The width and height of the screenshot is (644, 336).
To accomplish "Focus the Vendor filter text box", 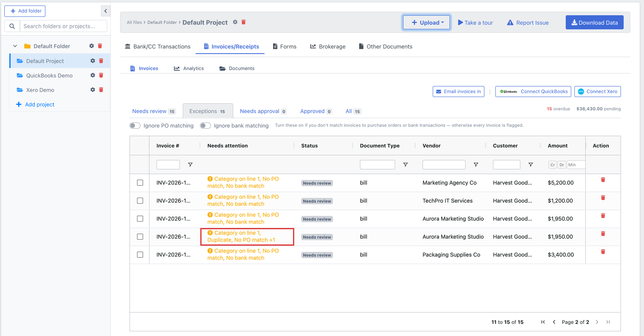I will point(444,165).
